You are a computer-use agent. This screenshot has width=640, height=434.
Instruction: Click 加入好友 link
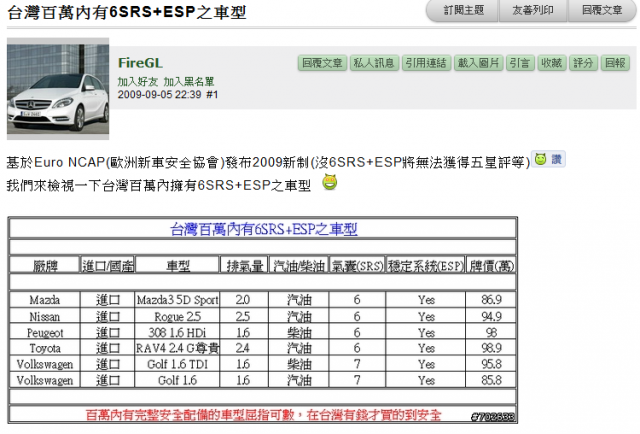coord(138,82)
